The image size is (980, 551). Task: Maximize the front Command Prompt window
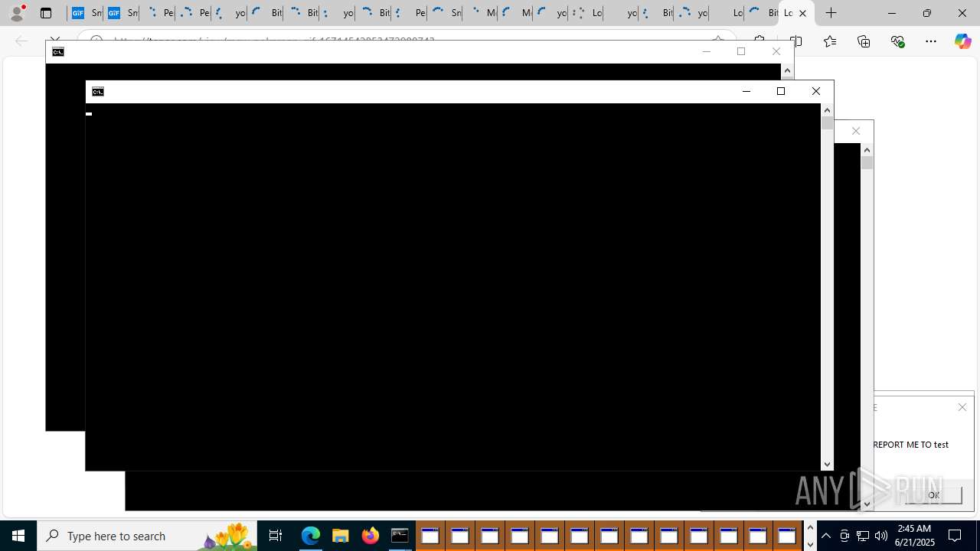(781, 92)
